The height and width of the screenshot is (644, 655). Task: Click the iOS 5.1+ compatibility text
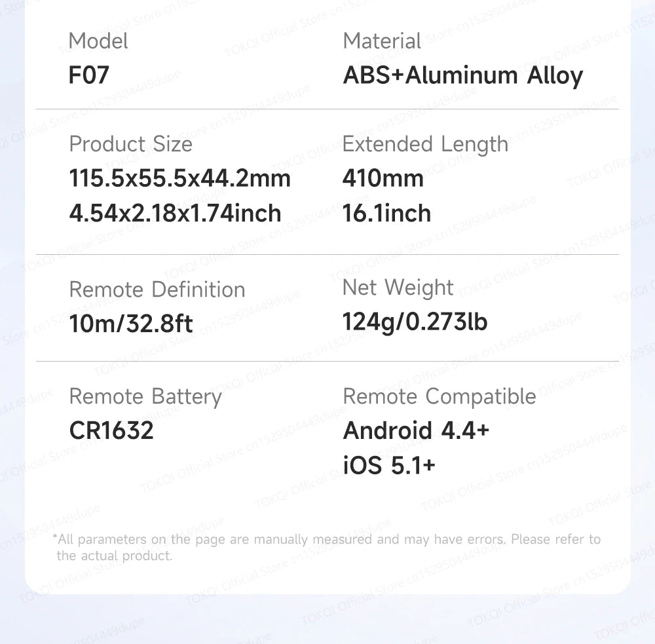[389, 465]
